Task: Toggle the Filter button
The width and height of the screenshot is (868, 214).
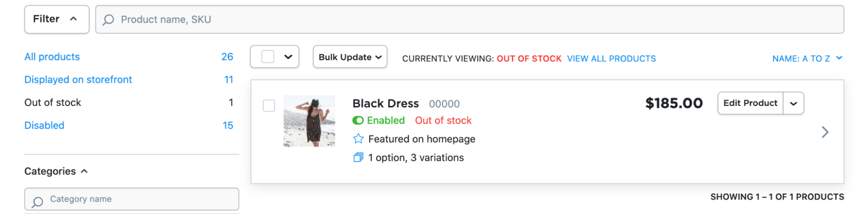Action: (56, 19)
